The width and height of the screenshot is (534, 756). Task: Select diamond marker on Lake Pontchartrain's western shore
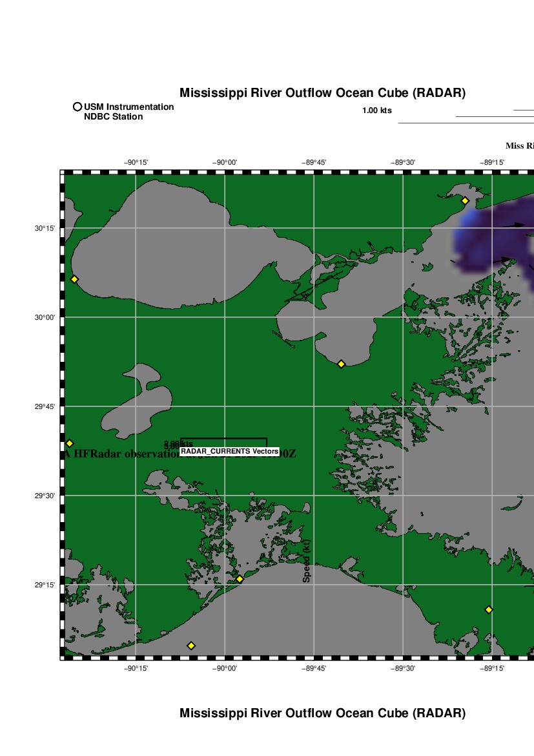(x=74, y=279)
